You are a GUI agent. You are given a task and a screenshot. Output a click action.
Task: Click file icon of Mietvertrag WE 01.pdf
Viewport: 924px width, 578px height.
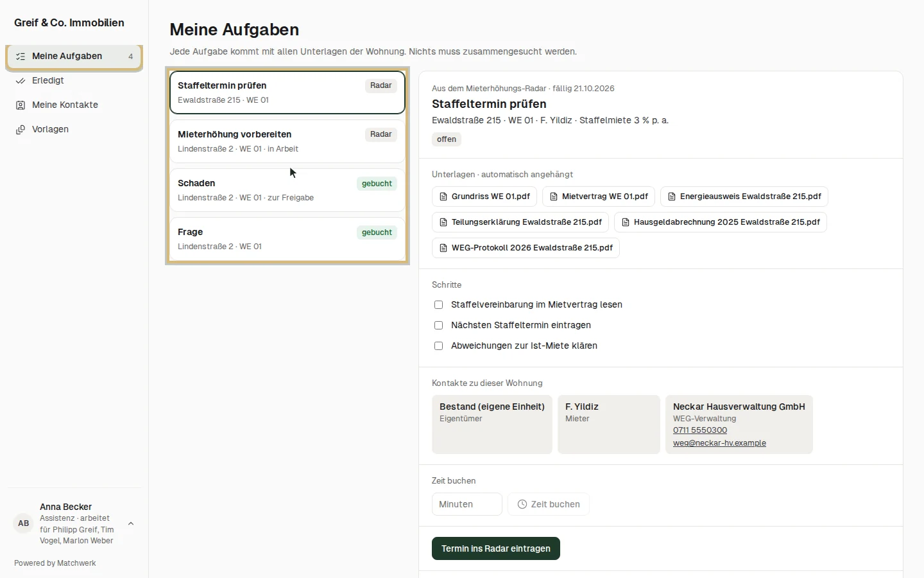click(x=554, y=197)
